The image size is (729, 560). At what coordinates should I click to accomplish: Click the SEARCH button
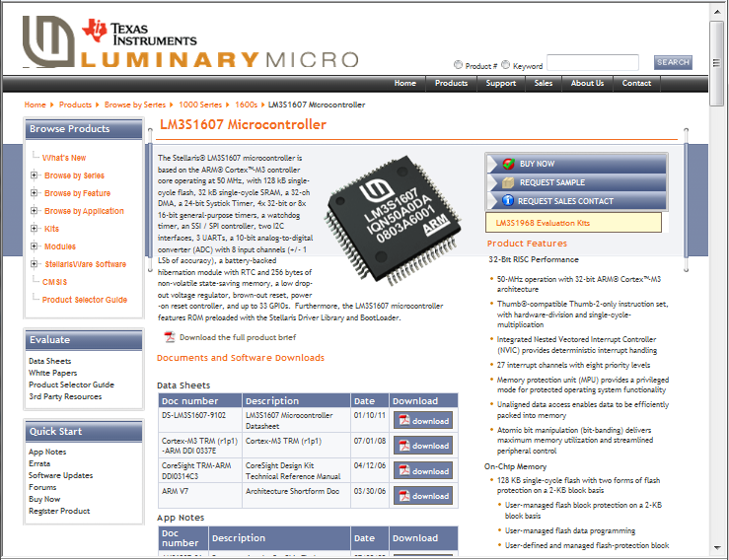[673, 62]
